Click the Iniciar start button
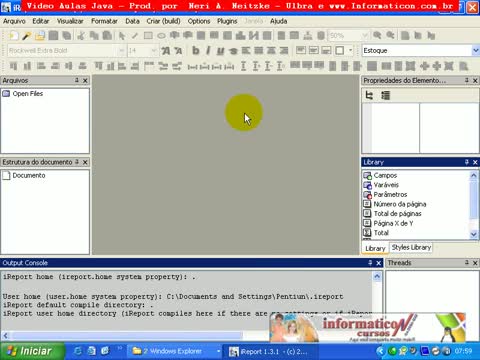Image resolution: width=480 pixels, height=360 pixels. (x=32, y=351)
